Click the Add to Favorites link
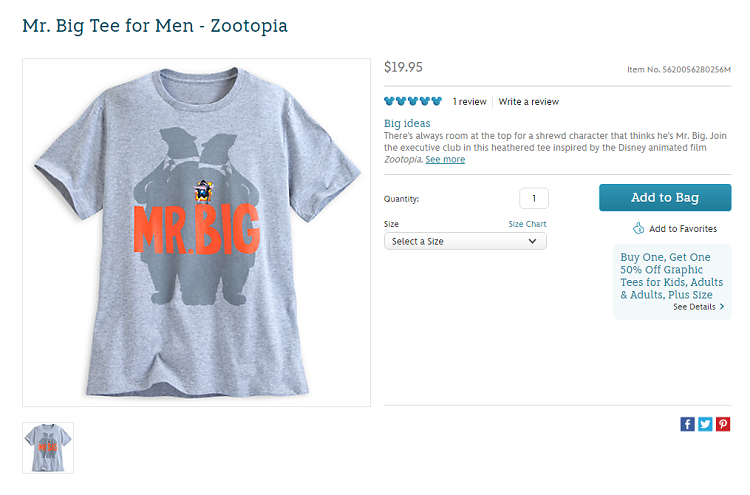 [x=683, y=229]
